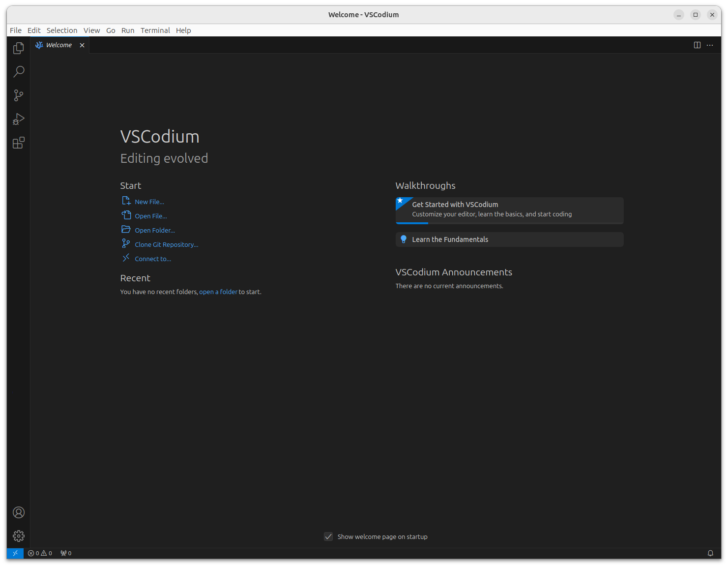
Task: Open the Extensions view
Action: click(18, 143)
